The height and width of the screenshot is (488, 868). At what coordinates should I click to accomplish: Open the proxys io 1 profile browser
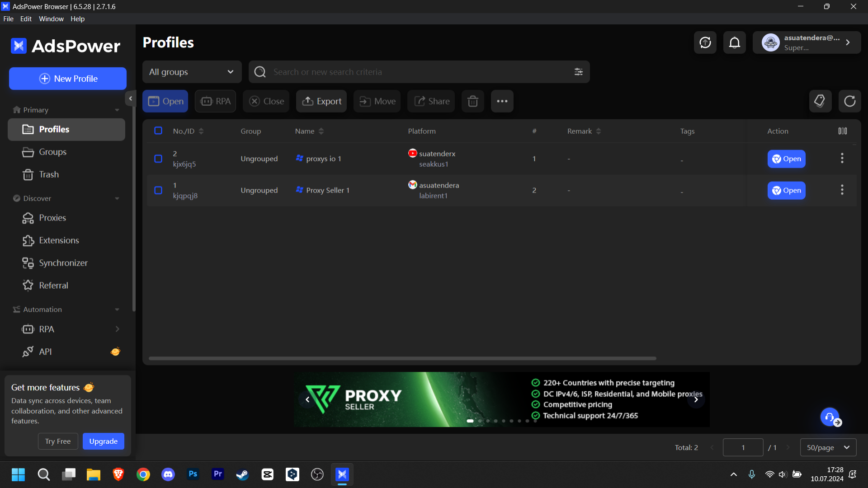click(787, 159)
